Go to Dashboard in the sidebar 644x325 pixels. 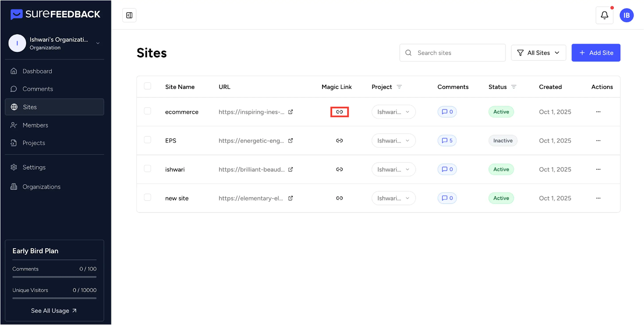tap(37, 71)
